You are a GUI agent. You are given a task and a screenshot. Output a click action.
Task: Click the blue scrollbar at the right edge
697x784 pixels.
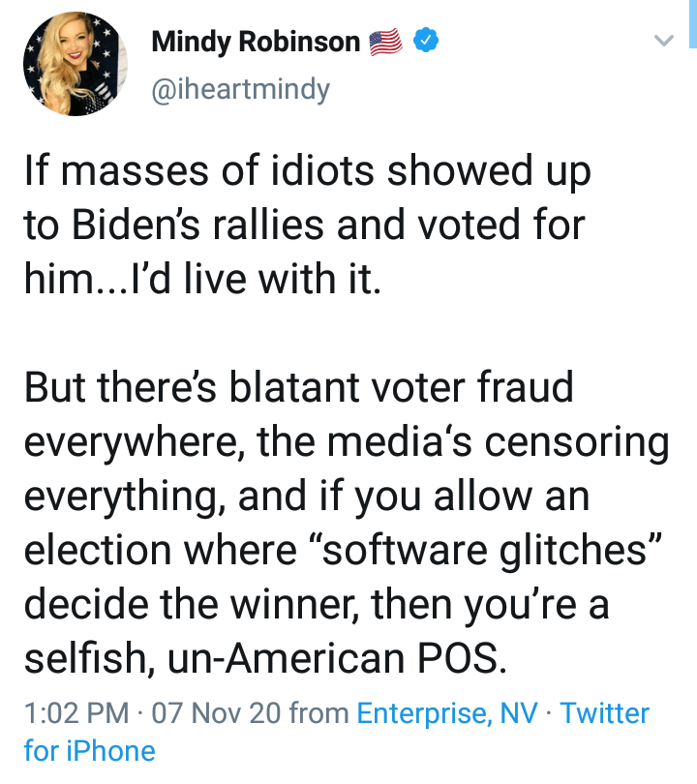click(x=693, y=23)
